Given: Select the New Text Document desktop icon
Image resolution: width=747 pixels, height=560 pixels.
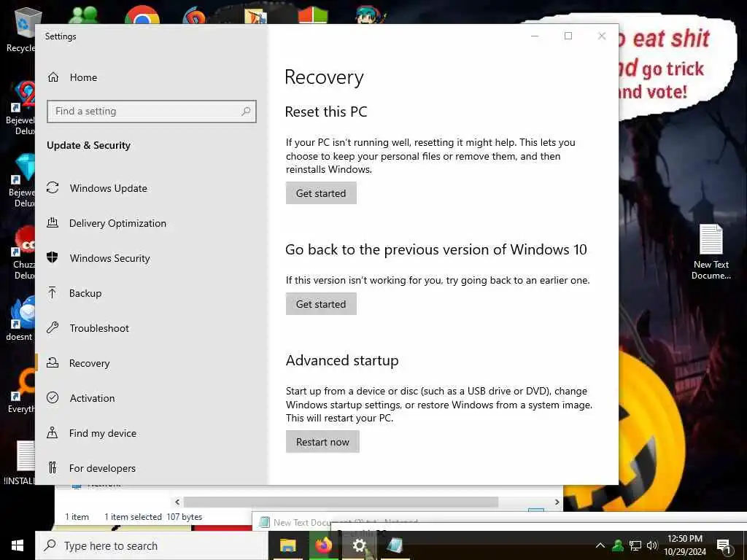Looking at the screenshot, I should click(711, 252).
